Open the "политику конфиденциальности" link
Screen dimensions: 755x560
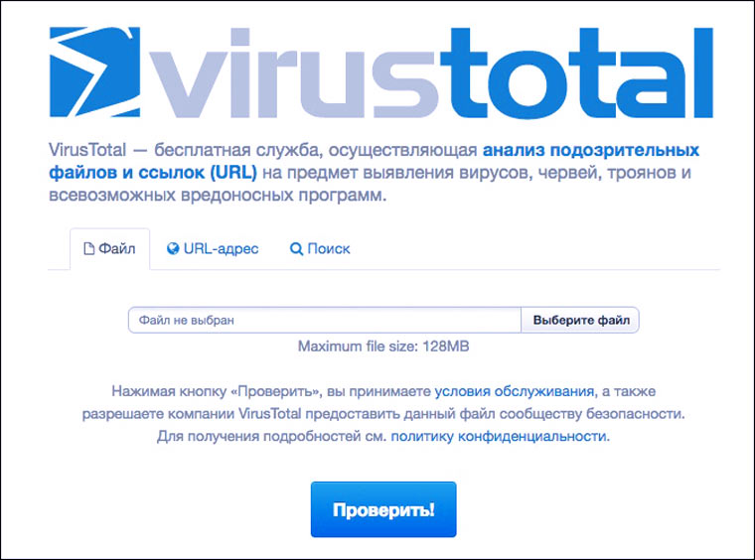pyautogui.click(x=499, y=436)
